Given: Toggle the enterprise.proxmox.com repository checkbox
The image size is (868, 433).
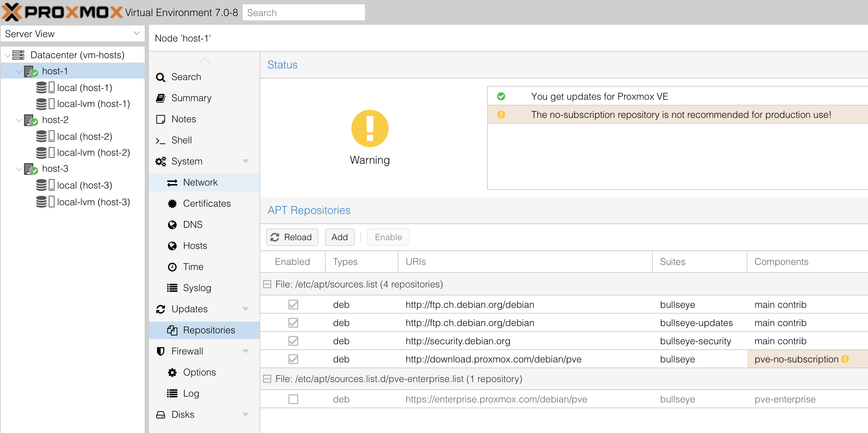Looking at the screenshot, I should (x=293, y=399).
